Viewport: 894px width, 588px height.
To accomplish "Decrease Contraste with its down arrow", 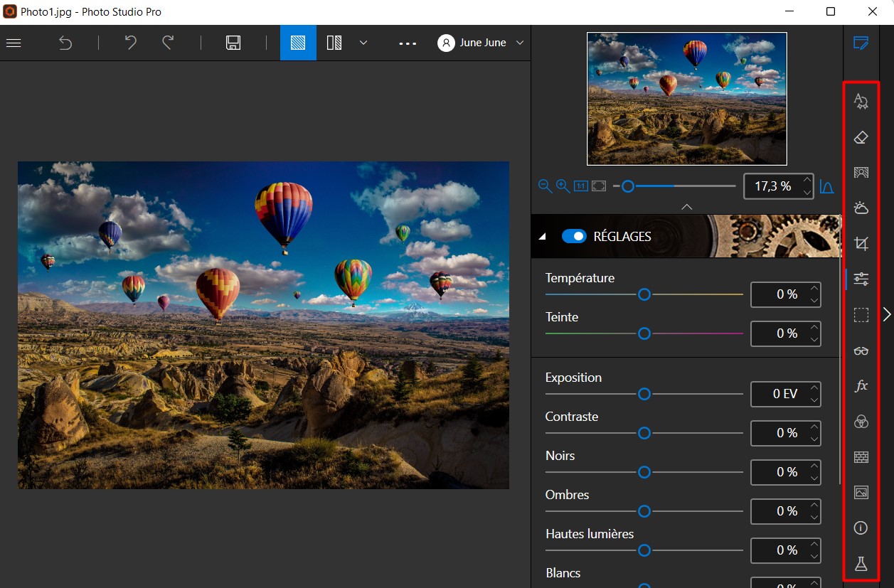I will (814, 439).
